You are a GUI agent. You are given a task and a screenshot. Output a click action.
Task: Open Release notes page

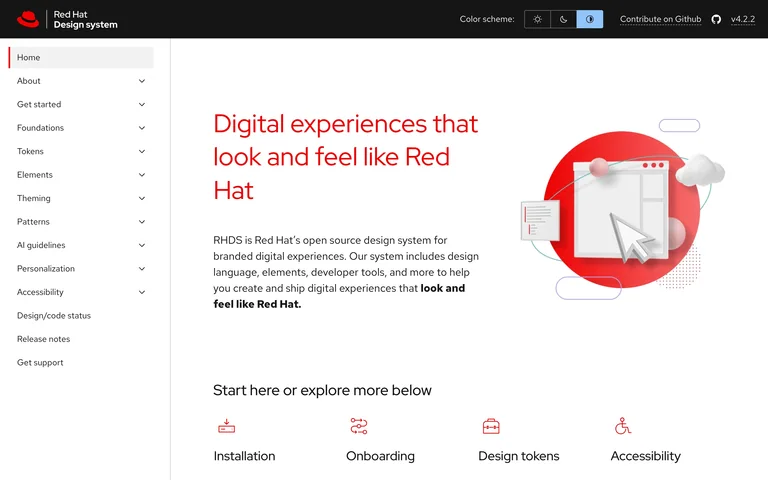[43, 339]
